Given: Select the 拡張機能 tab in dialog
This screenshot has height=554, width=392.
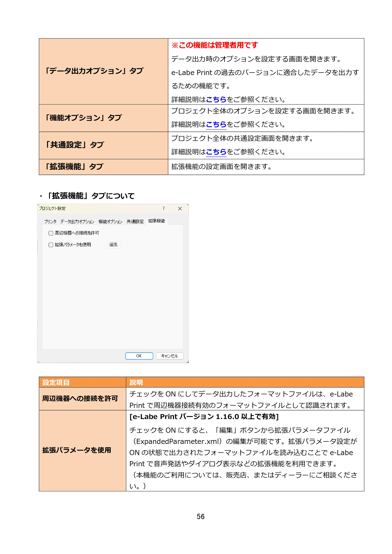Looking at the screenshot, I should click(x=157, y=221).
